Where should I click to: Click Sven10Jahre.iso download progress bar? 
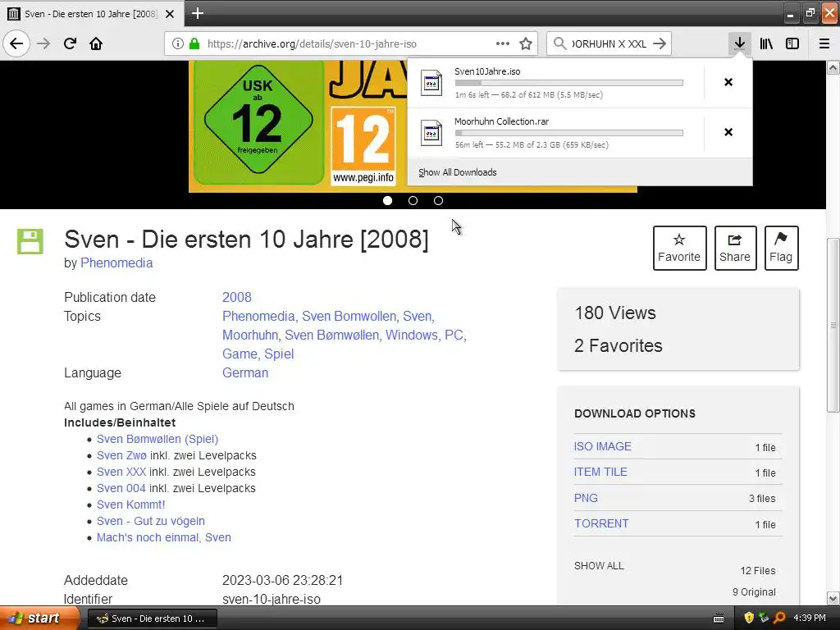coord(569,83)
